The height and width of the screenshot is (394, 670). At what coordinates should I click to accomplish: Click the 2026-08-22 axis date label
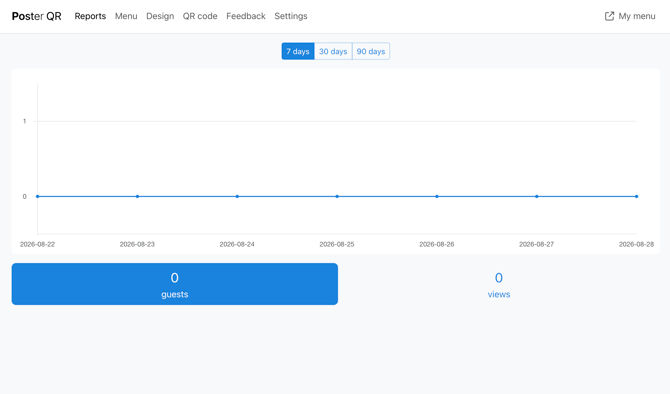38,244
